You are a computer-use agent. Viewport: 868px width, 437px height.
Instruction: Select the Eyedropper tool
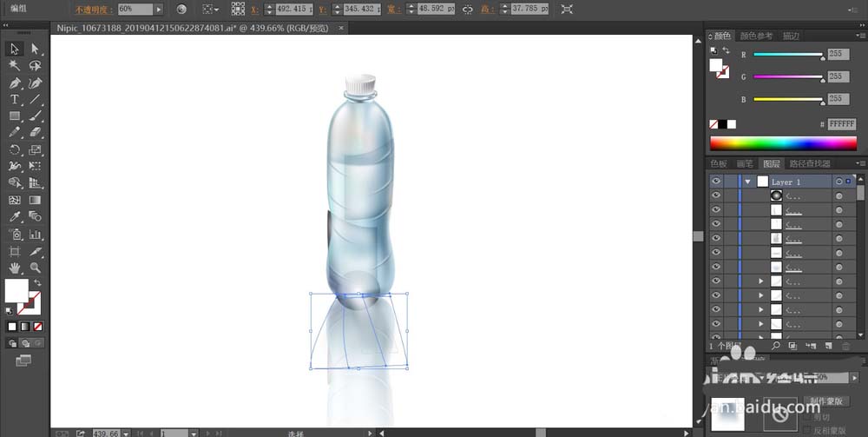pos(15,216)
